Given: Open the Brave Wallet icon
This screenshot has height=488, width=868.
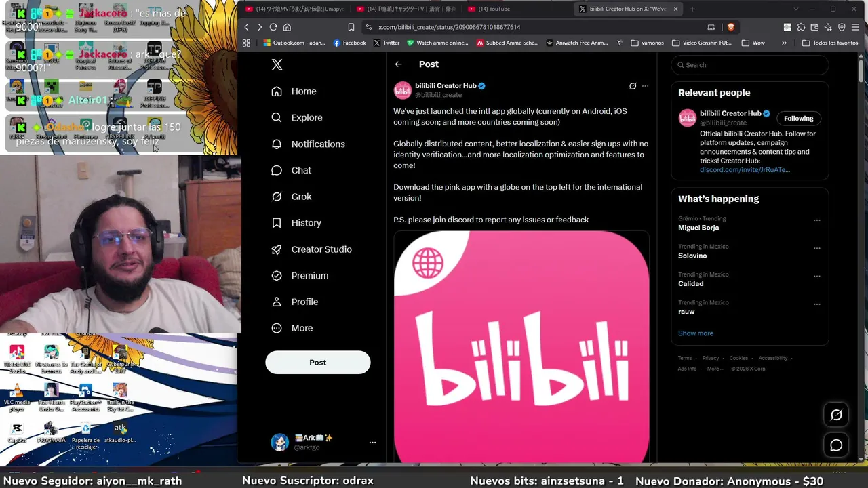Looking at the screenshot, I should pyautogui.click(x=814, y=27).
